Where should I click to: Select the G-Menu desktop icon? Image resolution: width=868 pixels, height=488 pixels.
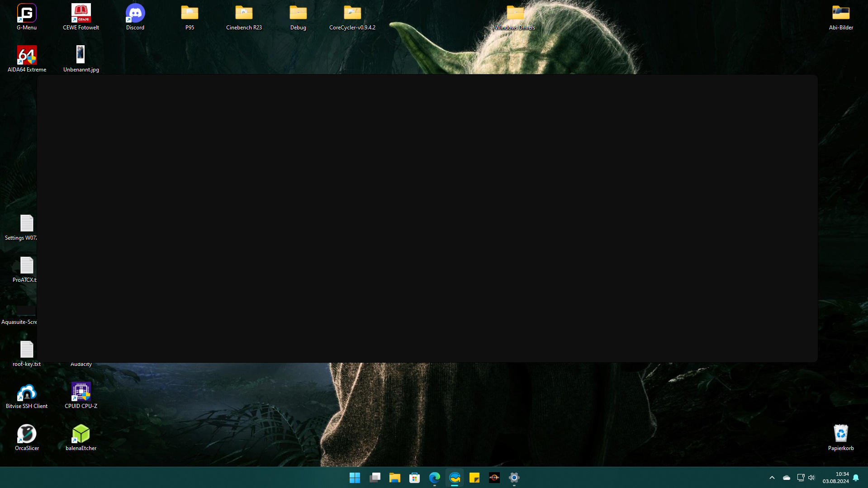pos(27,14)
